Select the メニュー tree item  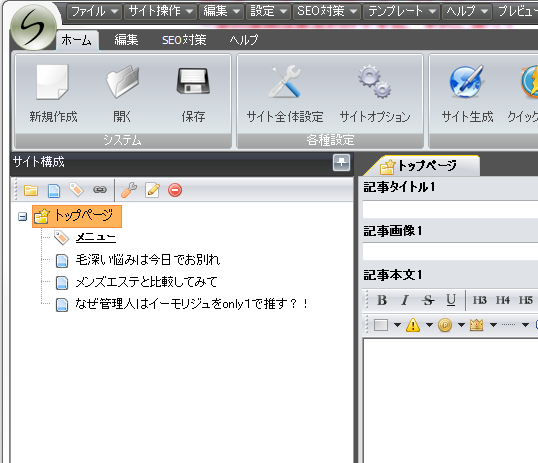click(x=95, y=237)
